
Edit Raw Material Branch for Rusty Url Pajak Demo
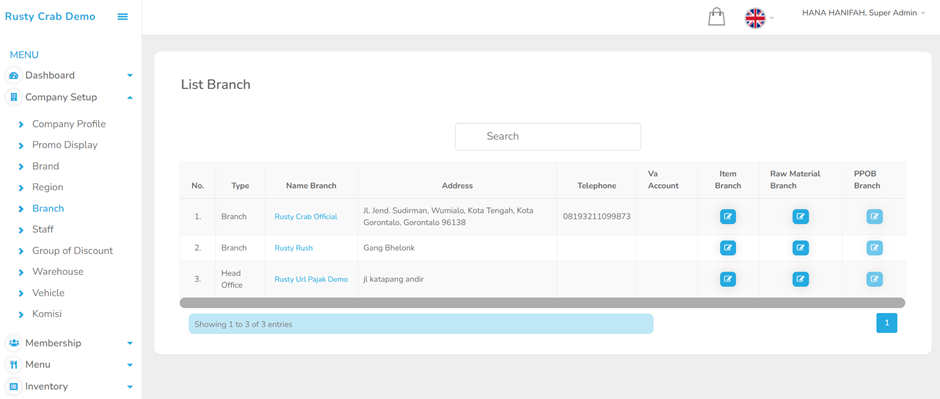(800, 279)
